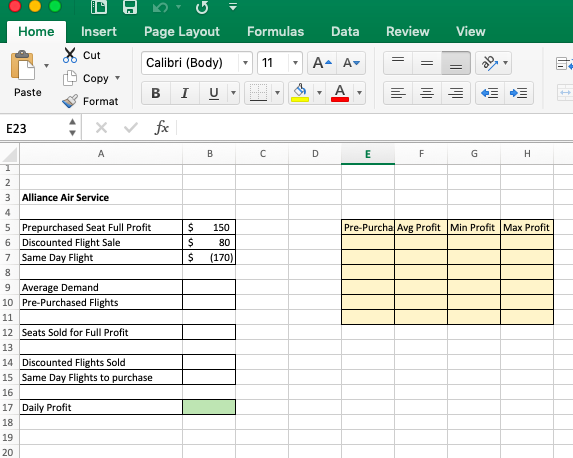The image size is (573, 458).
Task: Select column H header
Action: [527, 154]
